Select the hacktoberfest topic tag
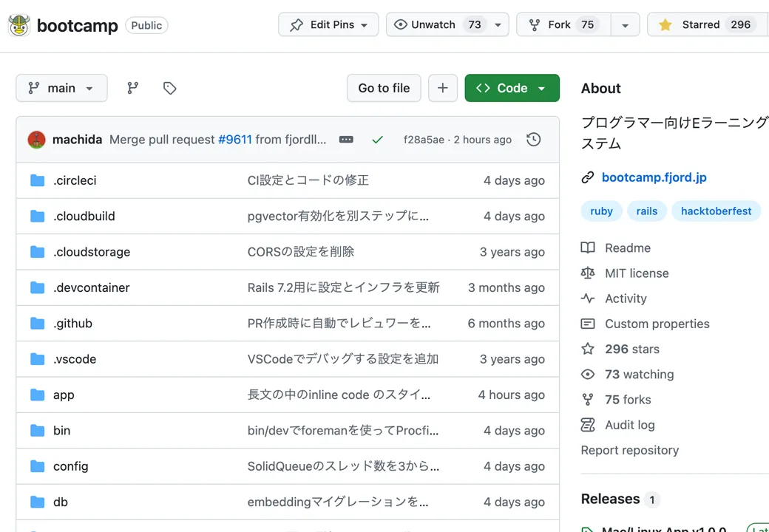This screenshot has width=769, height=532. pyautogui.click(x=716, y=211)
